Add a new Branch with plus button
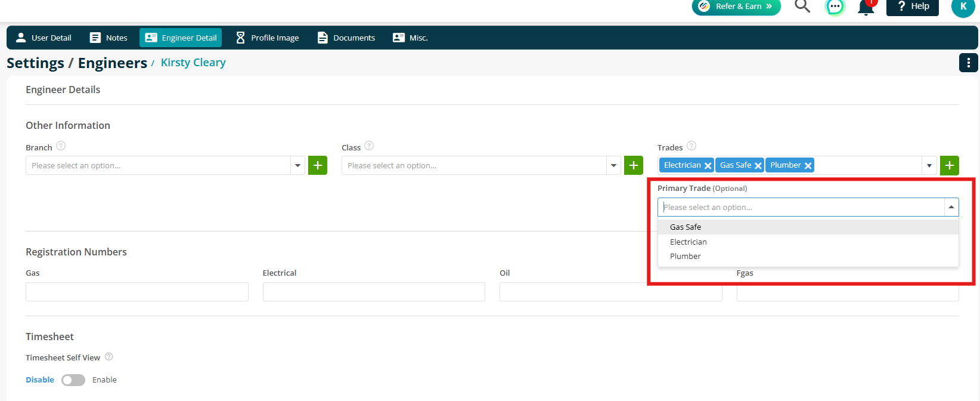The width and height of the screenshot is (980, 401). click(318, 165)
